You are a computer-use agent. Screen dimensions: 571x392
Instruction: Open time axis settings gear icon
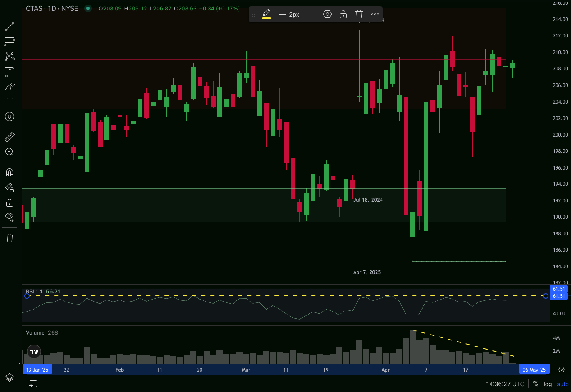pyautogui.click(x=561, y=370)
